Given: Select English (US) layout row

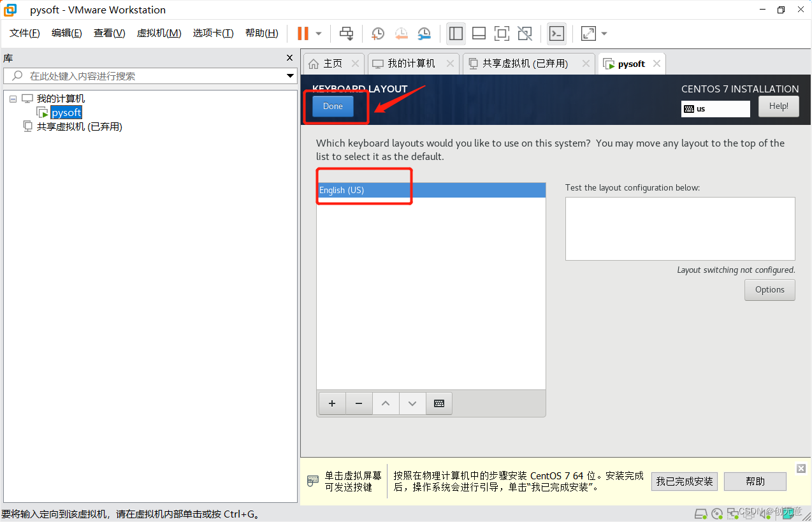Looking at the screenshot, I should (x=431, y=190).
